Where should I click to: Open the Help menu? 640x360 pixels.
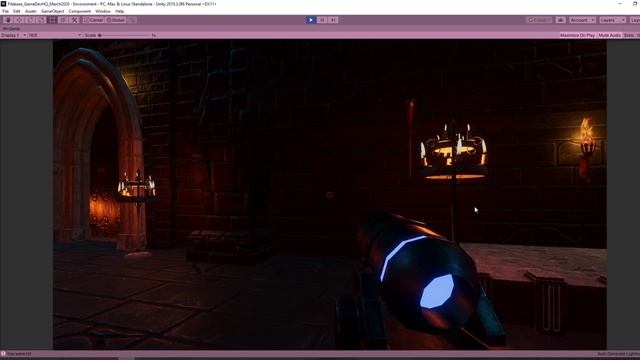(120, 11)
